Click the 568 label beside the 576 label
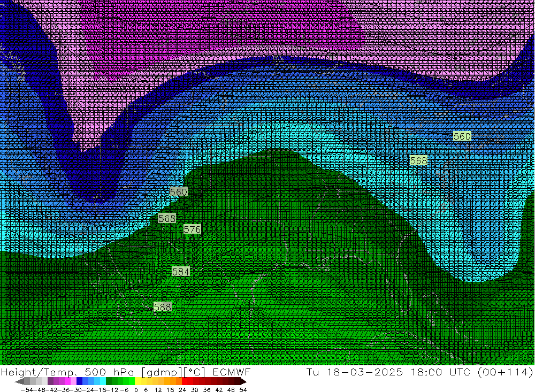This screenshot has width=535, height=392. point(167,218)
